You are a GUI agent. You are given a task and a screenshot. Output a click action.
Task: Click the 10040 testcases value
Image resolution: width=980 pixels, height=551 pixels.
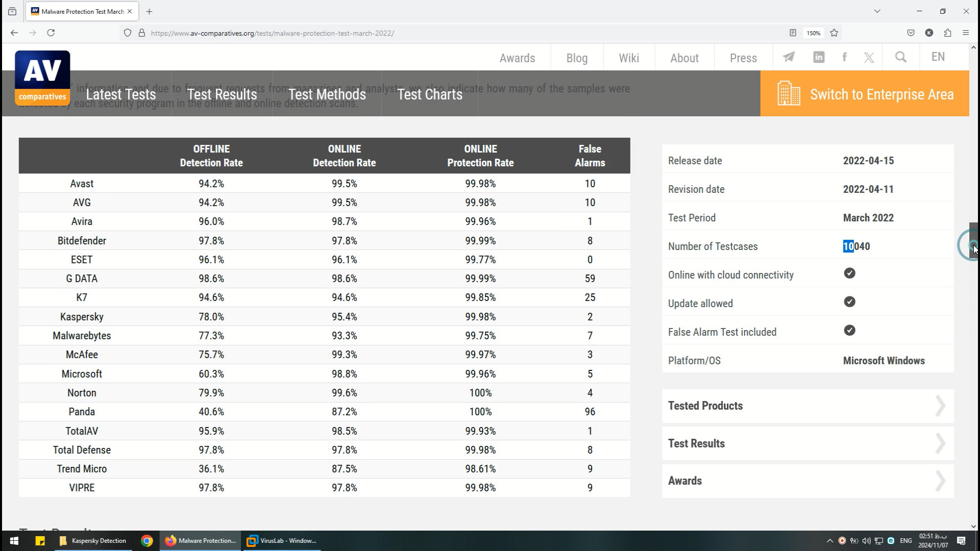point(856,246)
